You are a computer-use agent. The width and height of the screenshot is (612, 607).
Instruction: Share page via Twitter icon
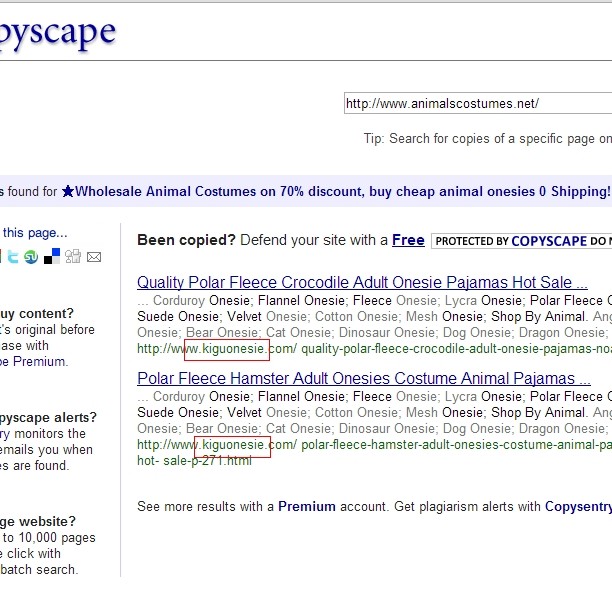(13, 257)
